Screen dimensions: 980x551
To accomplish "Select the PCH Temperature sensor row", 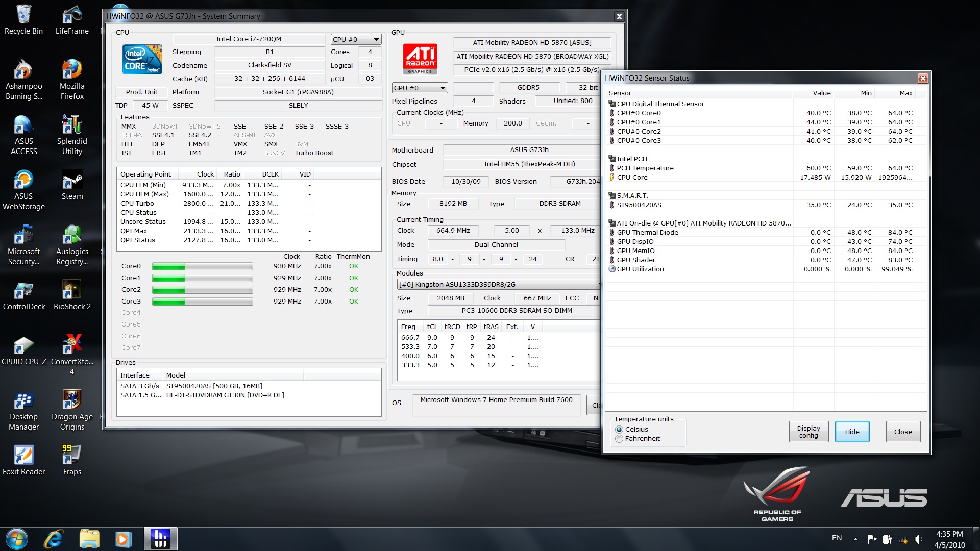I will (x=761, y=168).
